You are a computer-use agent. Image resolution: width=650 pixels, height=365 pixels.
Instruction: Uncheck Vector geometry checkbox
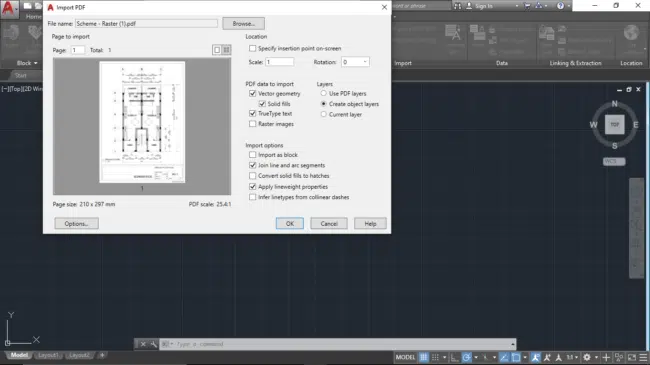252,93
